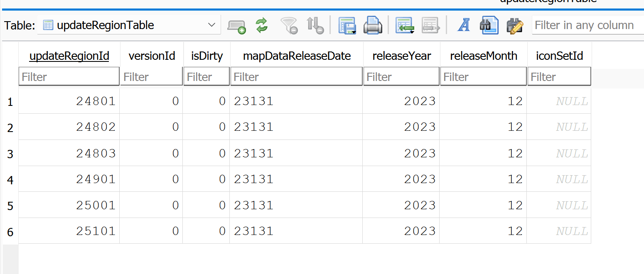Click the refresh table data icon

(261, 25)
